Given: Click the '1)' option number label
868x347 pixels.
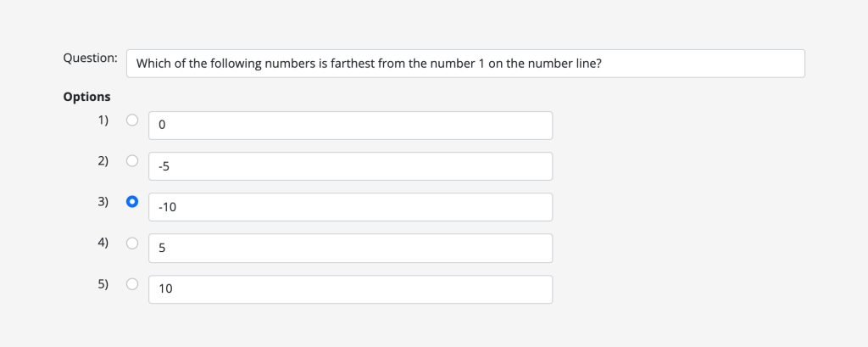Looking at the screenshot, I should click(103, 120).
